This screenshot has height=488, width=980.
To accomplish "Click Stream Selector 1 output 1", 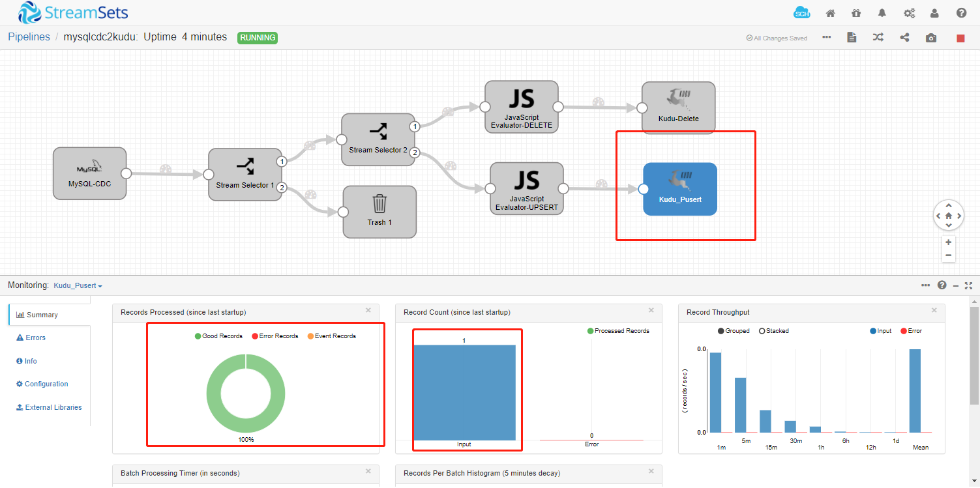I will [282, 161].
